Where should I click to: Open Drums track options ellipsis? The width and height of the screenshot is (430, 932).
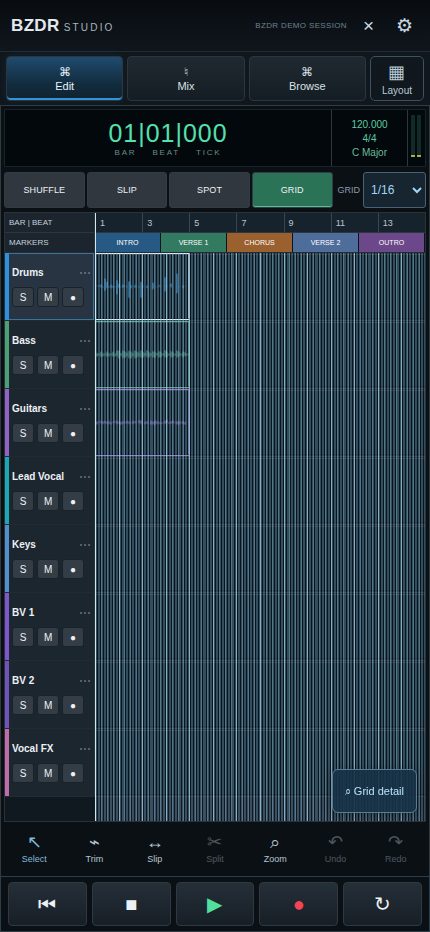tap(85, 273)
